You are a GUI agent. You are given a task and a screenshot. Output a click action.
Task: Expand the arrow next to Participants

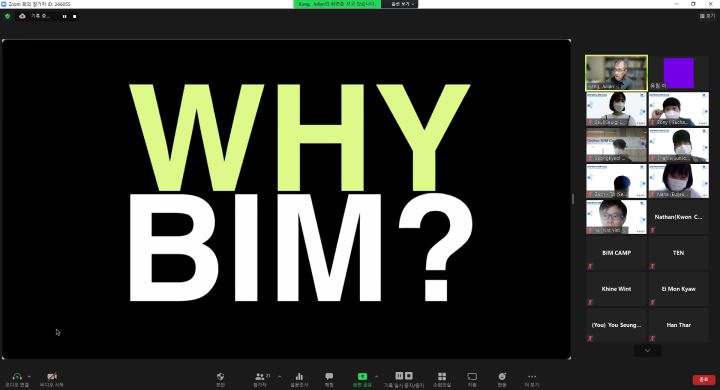280,376
